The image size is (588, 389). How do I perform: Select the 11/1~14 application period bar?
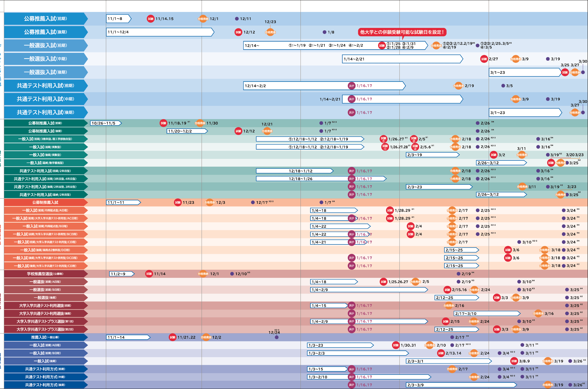point(128,337)
